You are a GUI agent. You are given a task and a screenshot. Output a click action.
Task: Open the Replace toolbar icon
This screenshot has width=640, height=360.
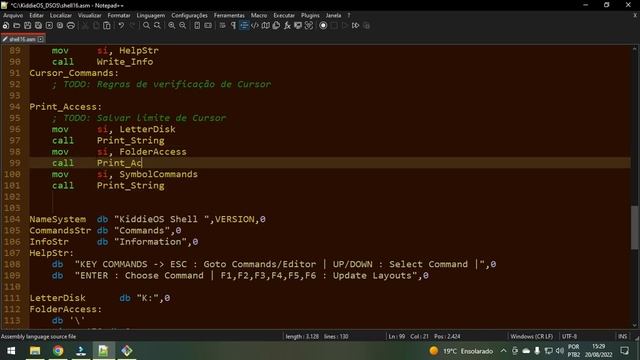click(x=157, y=25)
